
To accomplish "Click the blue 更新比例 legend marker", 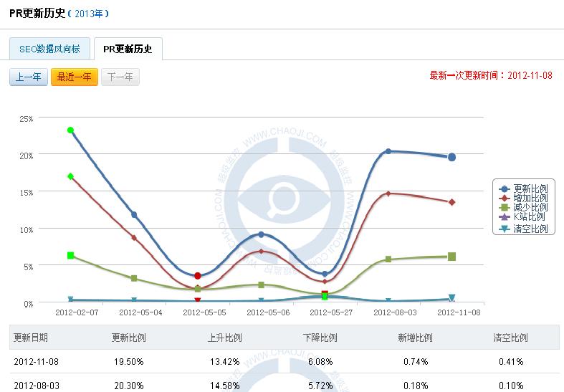I will (x=505, y=188).
